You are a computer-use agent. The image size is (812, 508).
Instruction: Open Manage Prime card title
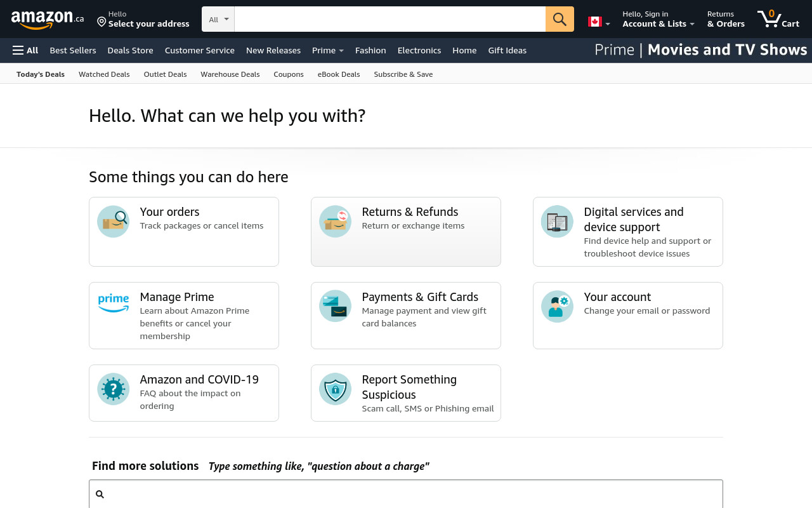coord(177,297)
